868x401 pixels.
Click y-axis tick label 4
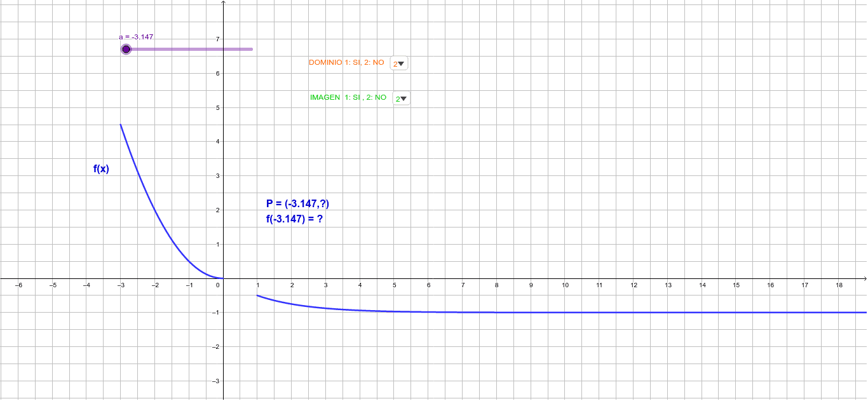point(217,142)
